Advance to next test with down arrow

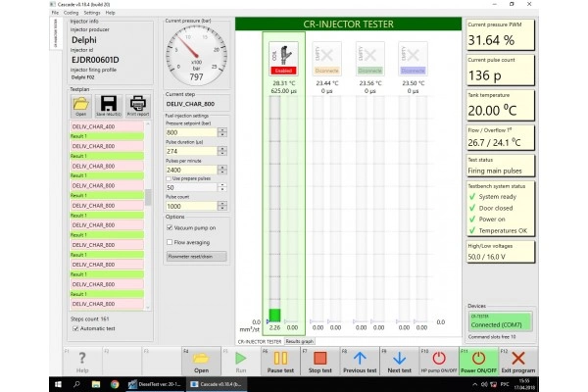(400, 362)
